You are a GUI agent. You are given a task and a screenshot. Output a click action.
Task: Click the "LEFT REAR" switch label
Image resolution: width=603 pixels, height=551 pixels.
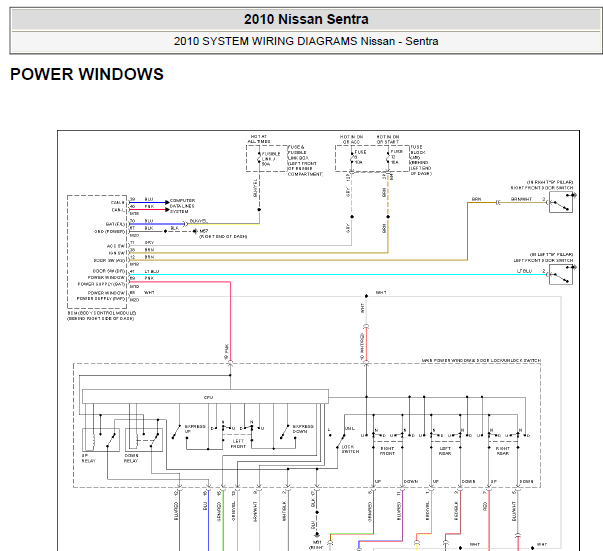[445, 451]
